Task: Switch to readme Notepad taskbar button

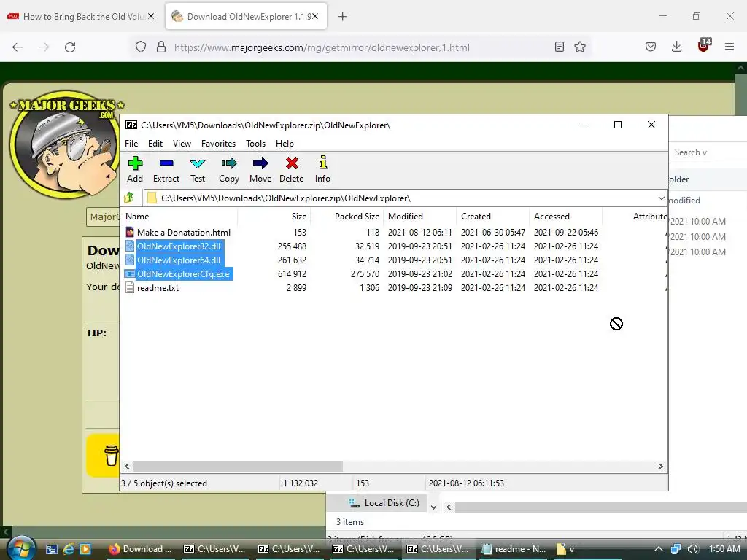Action: point(514,549)
